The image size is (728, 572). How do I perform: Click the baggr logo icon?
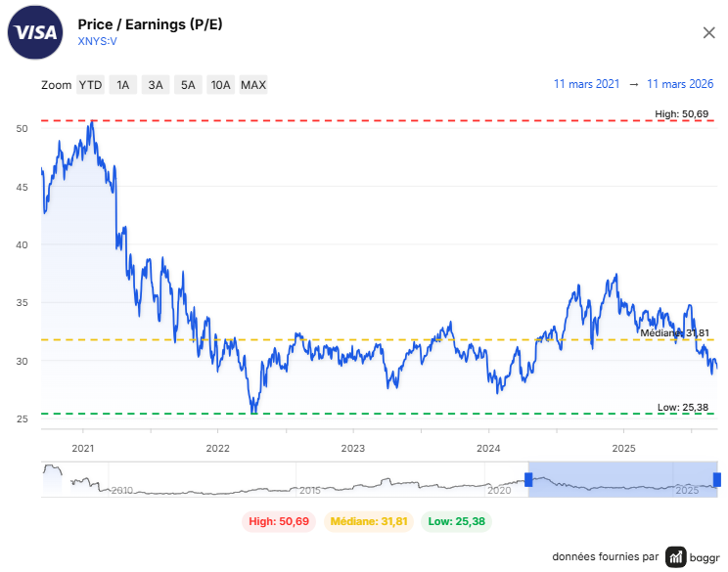pyautogui.click(x=675, y=557)
